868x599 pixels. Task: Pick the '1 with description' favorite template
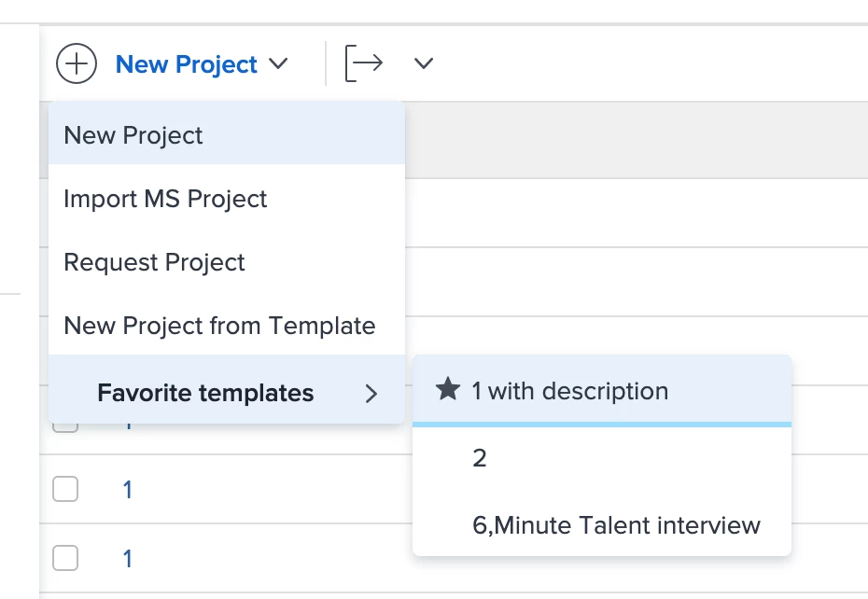tap(569, 391)
